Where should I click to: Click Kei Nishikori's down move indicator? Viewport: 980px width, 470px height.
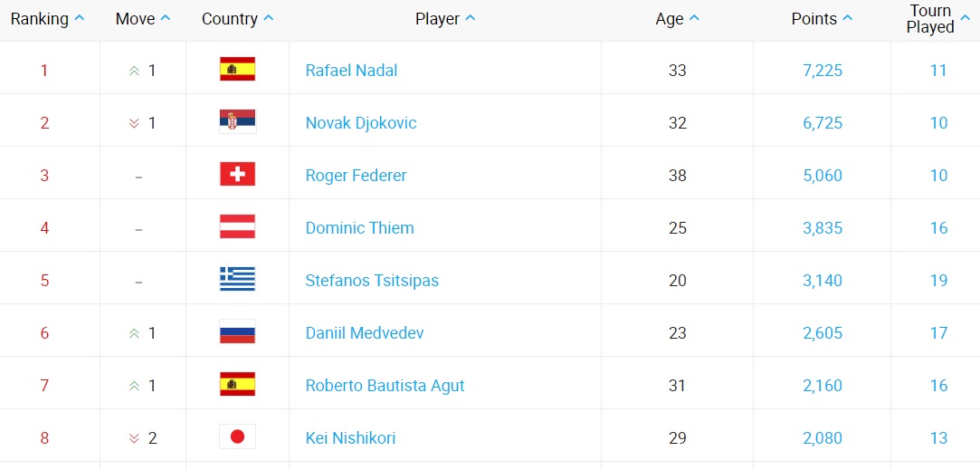pyautogui.click(x=135, y=438)
